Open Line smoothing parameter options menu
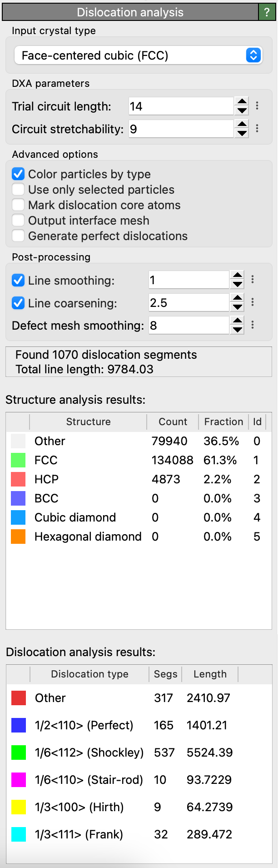 tap(253, 280)
